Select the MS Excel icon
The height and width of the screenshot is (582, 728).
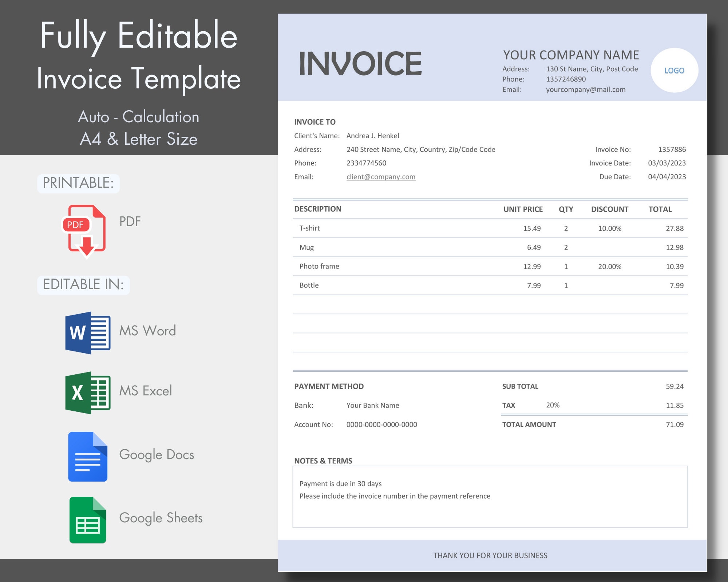[87, 391]
